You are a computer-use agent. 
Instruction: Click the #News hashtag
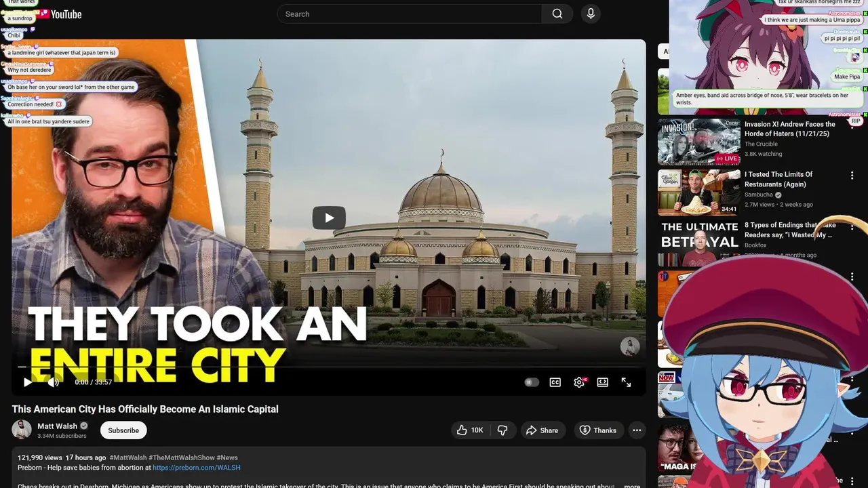click(227, 457)
